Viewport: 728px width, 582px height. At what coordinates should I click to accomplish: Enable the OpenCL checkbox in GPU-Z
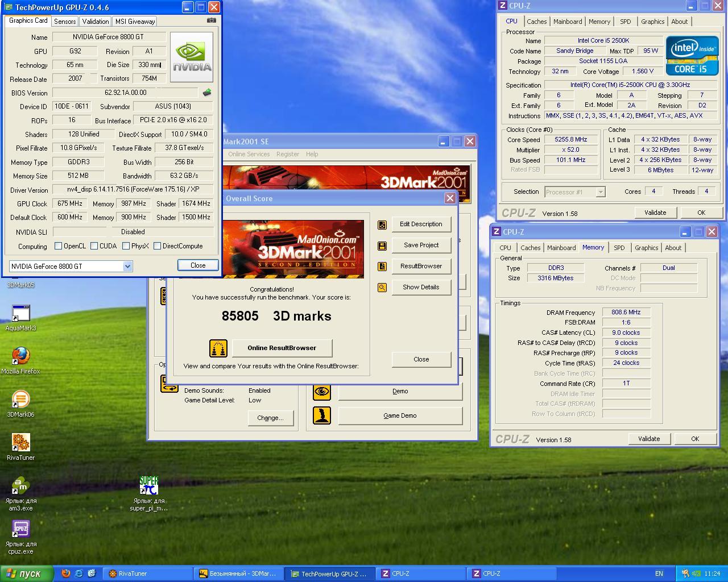point(58,246)
